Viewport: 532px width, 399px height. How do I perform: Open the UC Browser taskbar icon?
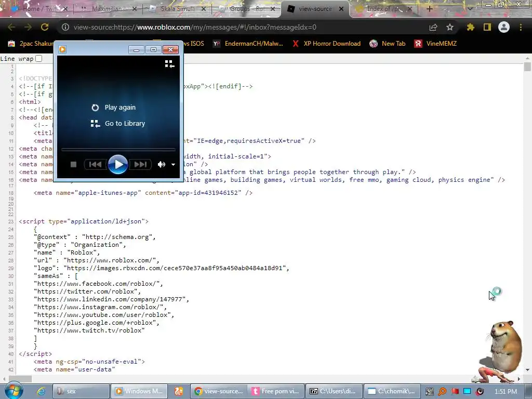(179, 391)
